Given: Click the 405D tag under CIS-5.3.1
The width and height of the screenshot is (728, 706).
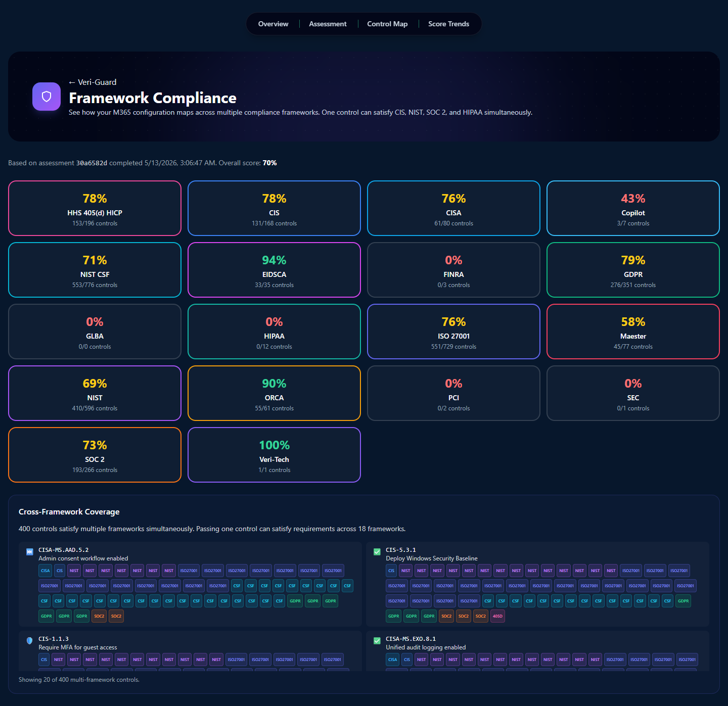Looking at the screenshot, I should click(497, 616).
